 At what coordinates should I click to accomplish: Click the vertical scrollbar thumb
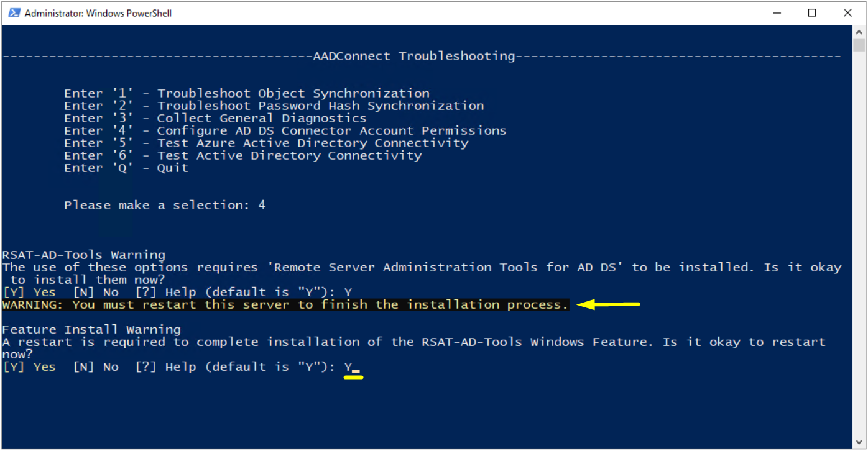859,45
